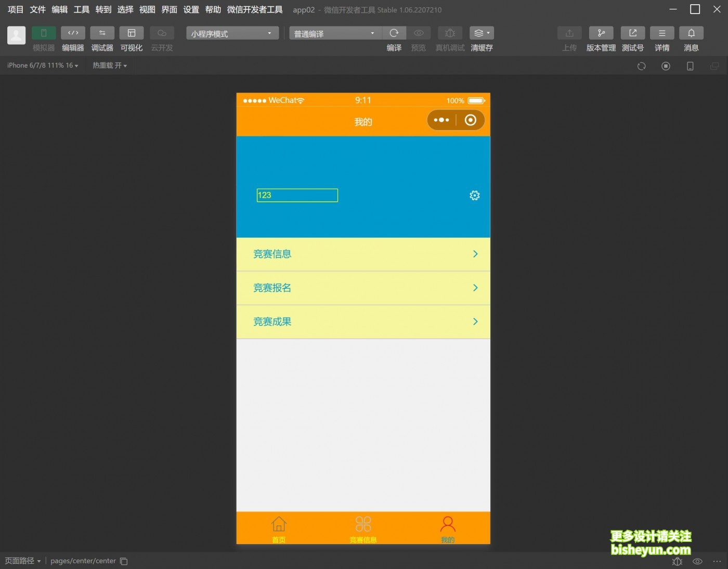Open version management icon
728x569 pixels.
[601, 33]
